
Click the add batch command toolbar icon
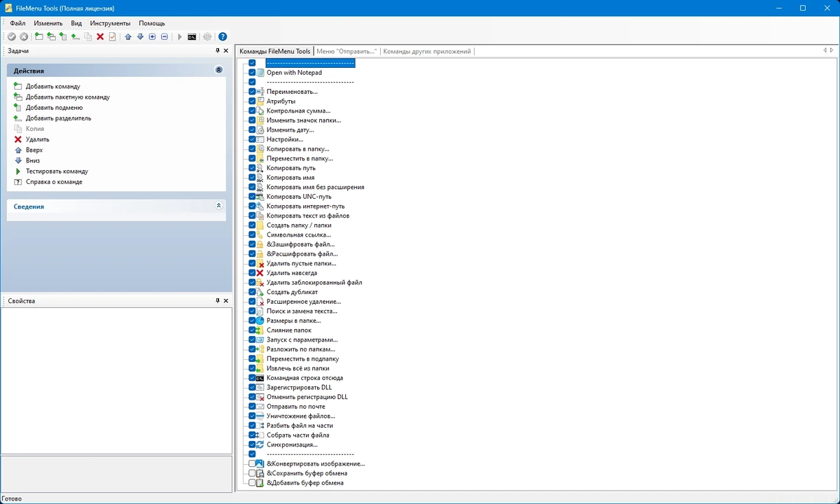coord(51,36)
